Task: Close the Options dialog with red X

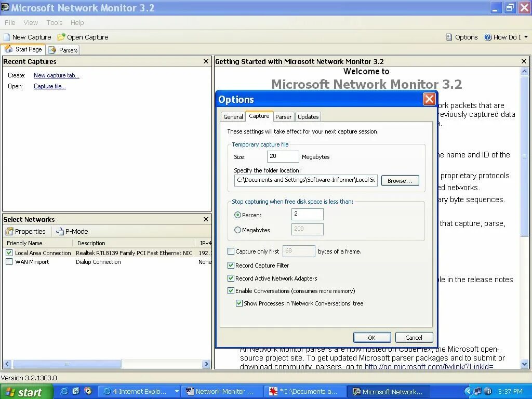Action: tap(429, 99)
